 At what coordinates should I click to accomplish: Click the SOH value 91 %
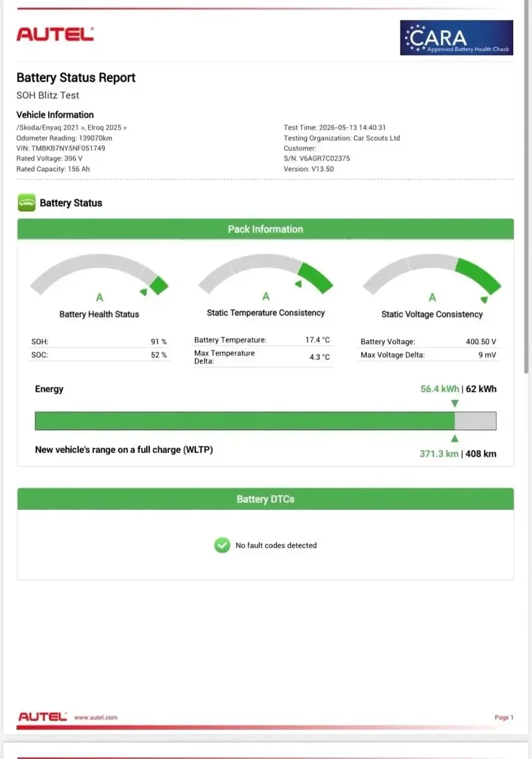pyautogui.click(x=159, y=342)
